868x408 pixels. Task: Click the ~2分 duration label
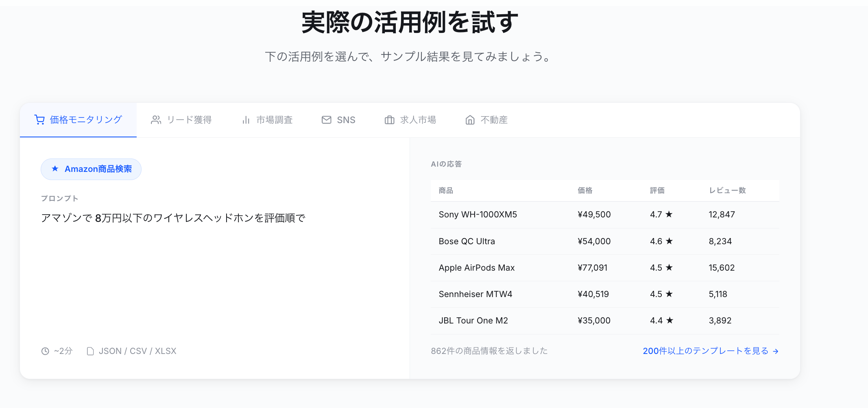[63, 351]
